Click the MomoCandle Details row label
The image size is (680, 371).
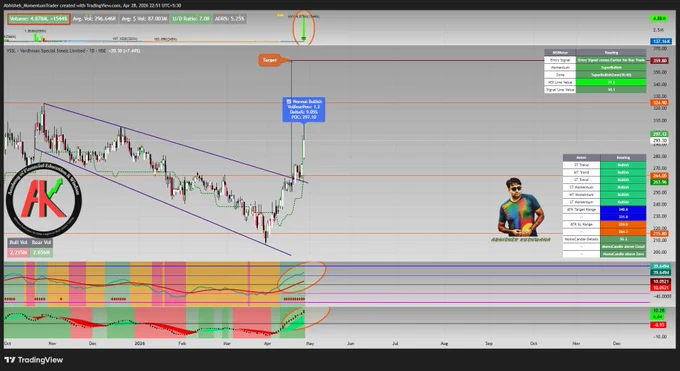point(581,239)
